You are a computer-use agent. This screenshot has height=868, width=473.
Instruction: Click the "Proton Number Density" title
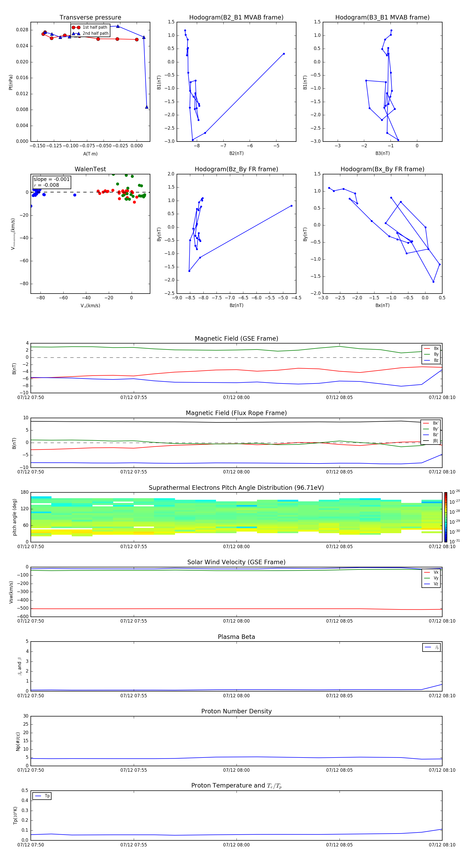(236, 711)
